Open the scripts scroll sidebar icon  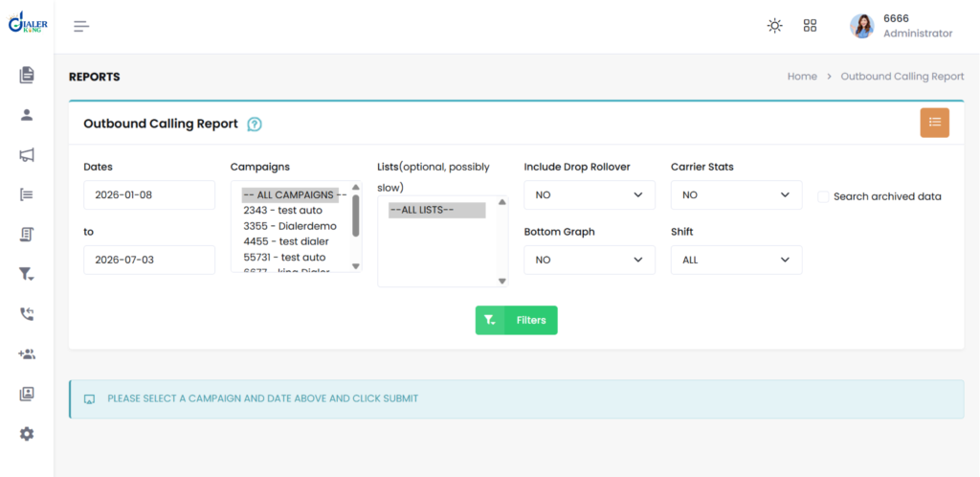click(x=26, y=235)
